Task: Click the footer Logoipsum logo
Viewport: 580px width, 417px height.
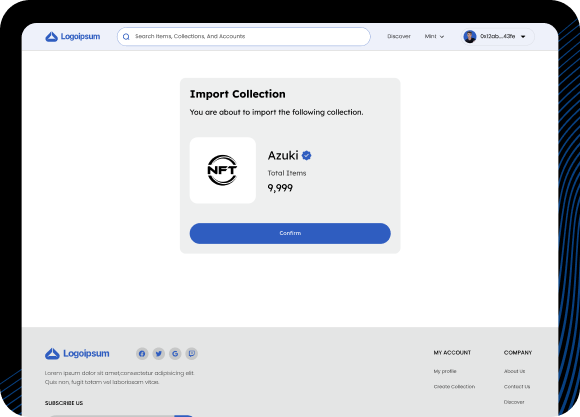Action: click(77, 354)
